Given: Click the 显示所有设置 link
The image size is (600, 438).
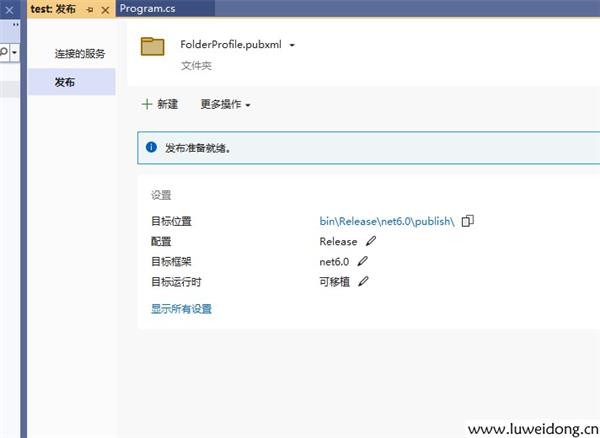Looking at the screenshot, I should (181, 309).
